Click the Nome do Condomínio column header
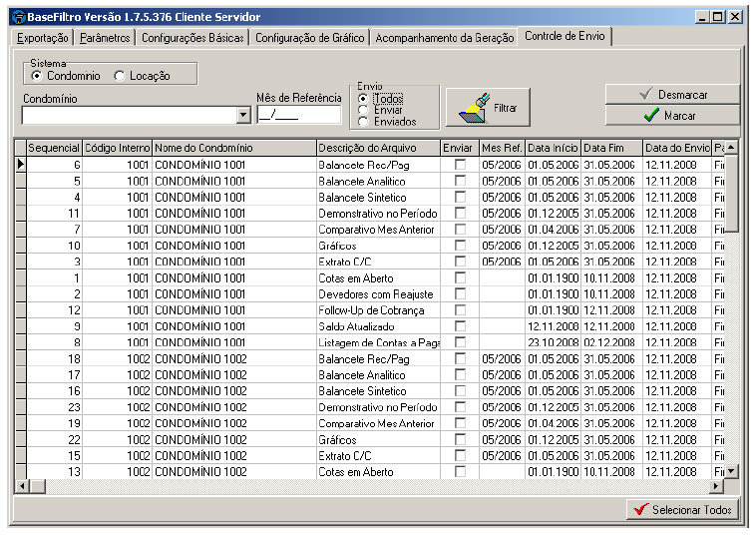 pyautogui.click(x=233, y=148)
